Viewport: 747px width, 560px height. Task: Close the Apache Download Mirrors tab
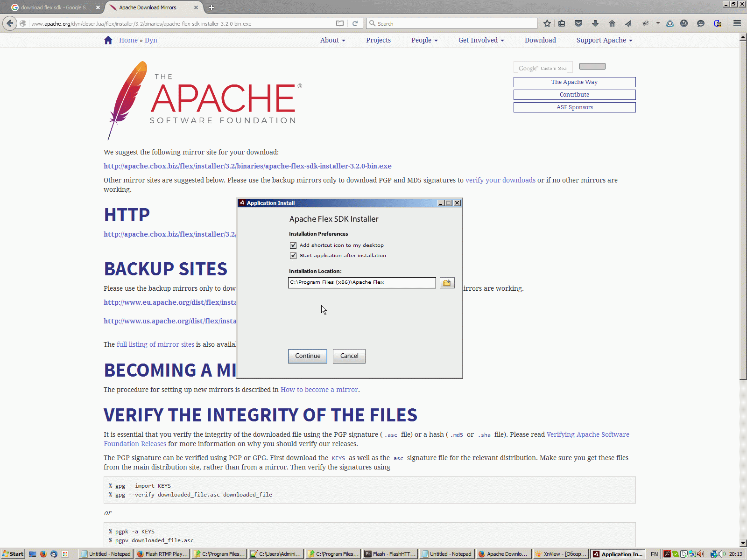tap(196, 7)
